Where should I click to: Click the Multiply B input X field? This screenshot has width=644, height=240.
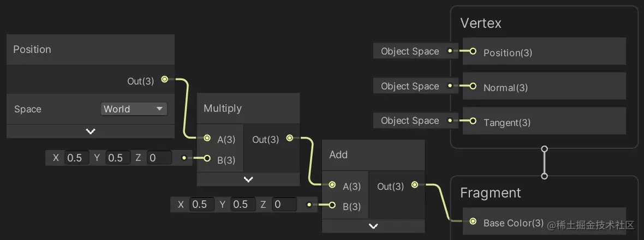76,158
